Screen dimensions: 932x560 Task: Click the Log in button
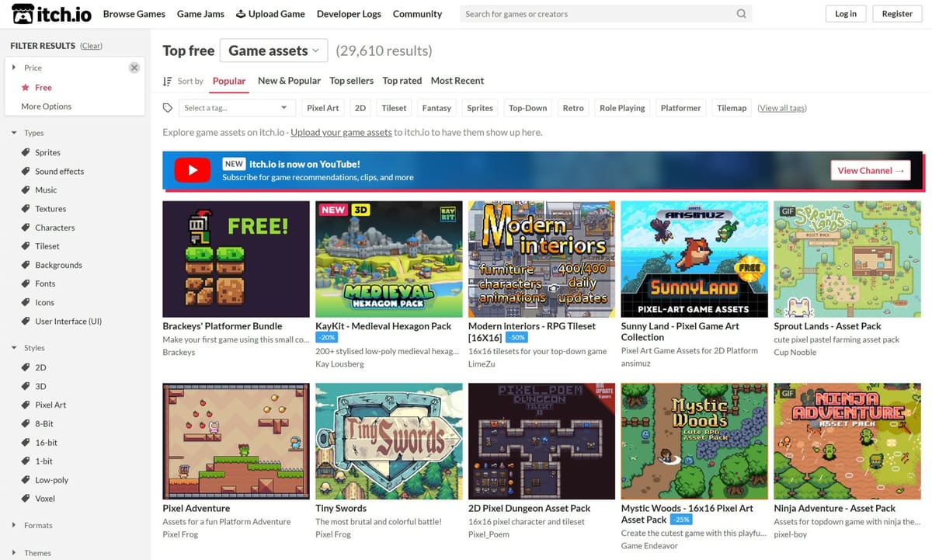click(846, 14)
